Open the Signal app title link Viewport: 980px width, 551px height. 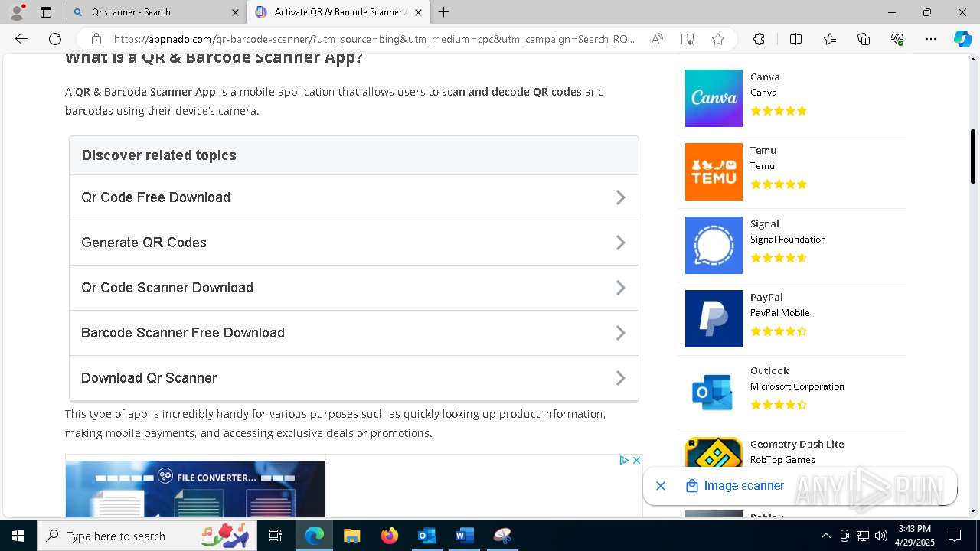coord(764,223)
